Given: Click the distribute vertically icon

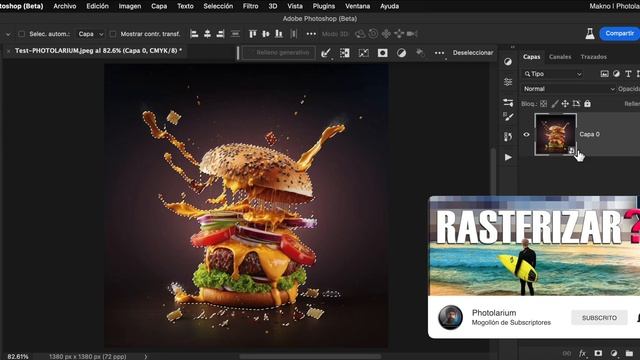Looking at the screenshot, I should (236, 34).
